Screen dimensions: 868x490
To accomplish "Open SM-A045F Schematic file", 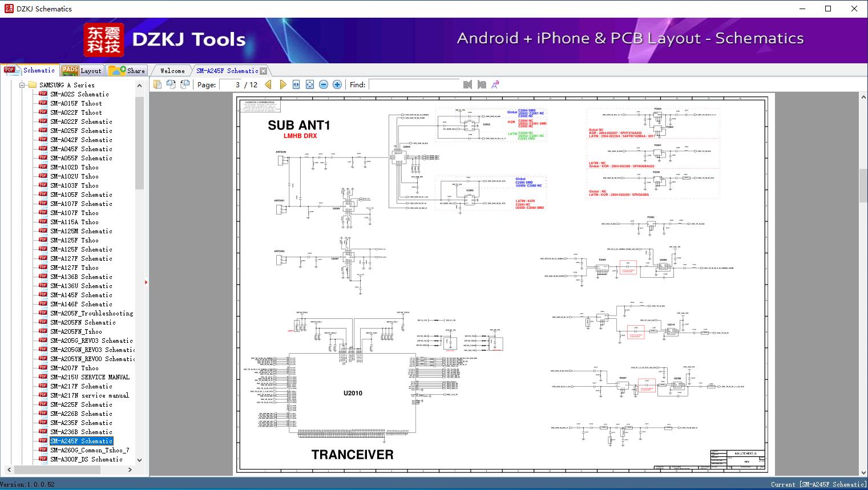I will click(x=81, y=149).
